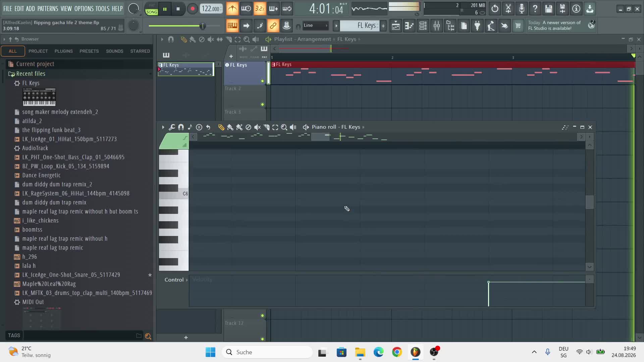The image size is (644, 362).
Task: Select the Delete tool in piano roll
Action: [248, 127]
